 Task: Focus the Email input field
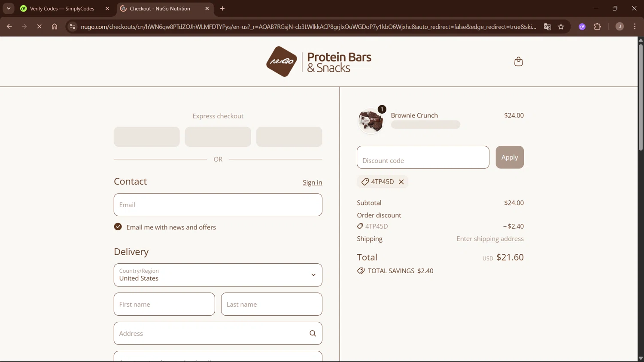tap(218, 205)
